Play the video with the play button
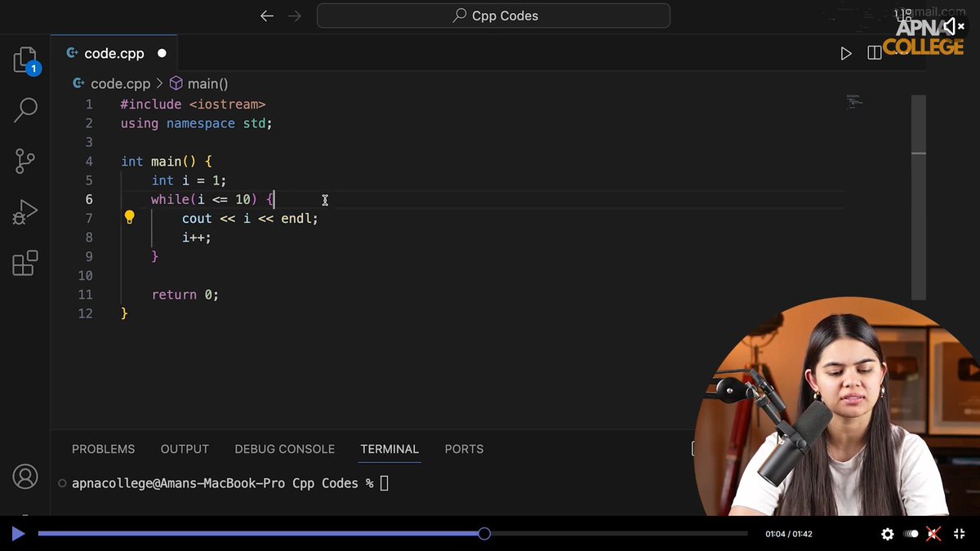 tap(18, 534)
